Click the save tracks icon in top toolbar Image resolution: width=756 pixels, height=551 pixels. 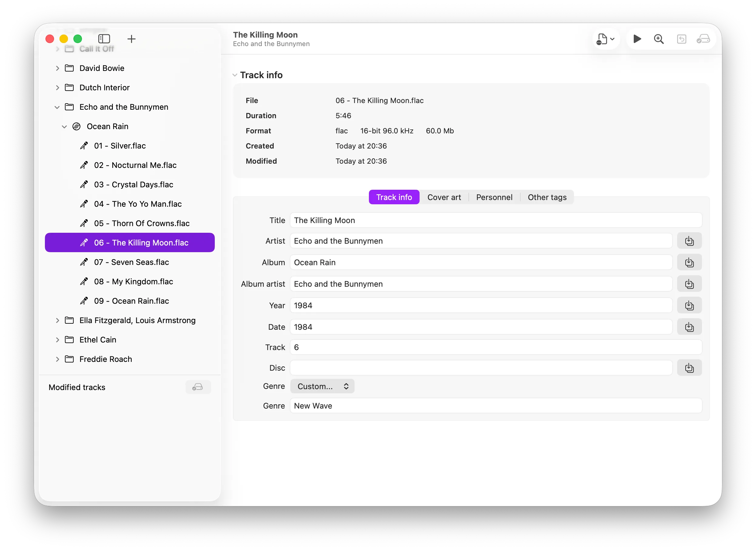click(703, 39)
